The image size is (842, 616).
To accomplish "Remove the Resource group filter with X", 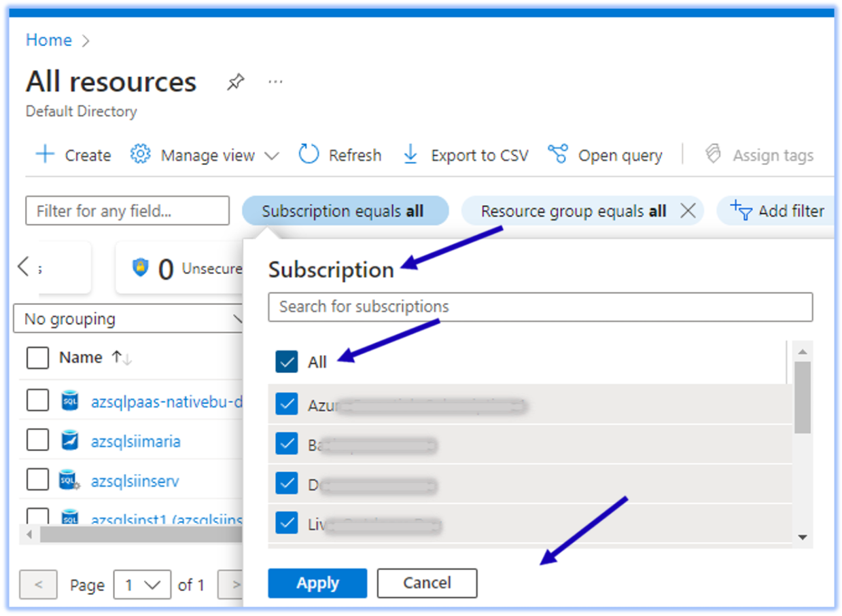I will [688, 211].
